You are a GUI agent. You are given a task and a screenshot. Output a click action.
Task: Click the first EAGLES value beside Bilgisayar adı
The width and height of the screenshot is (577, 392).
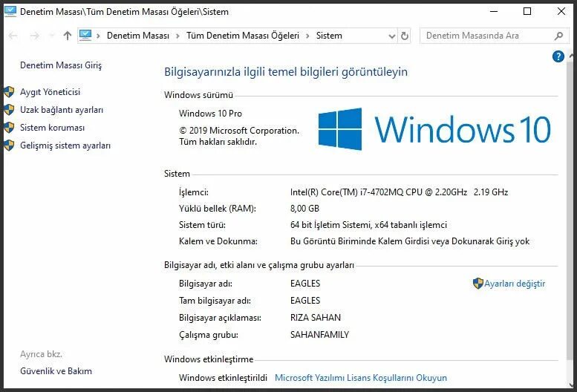(x=305, y=284)
